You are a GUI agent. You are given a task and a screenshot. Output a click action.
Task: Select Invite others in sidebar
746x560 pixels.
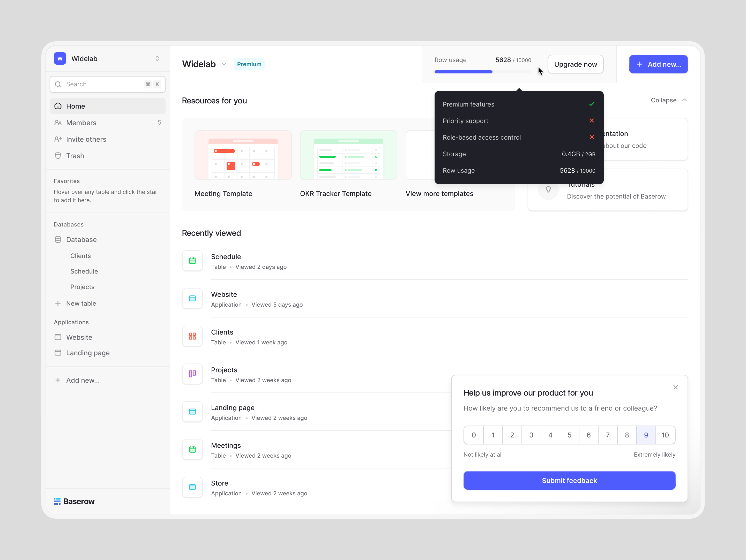[x=108, y=139]
